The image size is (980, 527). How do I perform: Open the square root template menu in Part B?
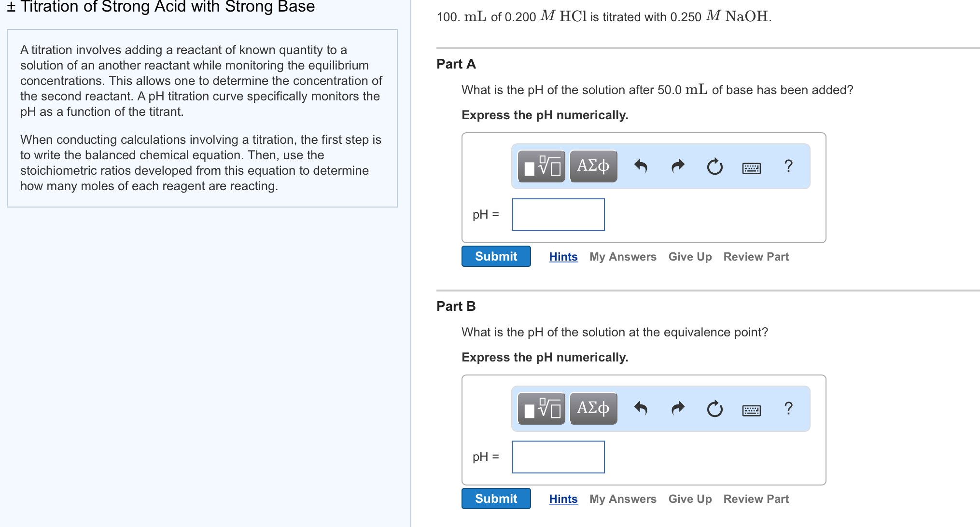pyautogui.click(x=541, y=408)
